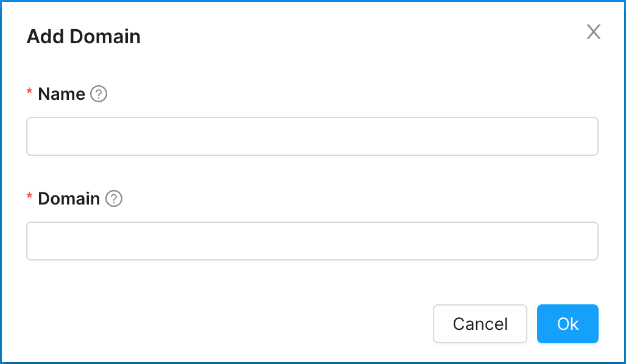Close the Add Domain dialog
This screenshot has height=364, width=626.
pyautogui.click(x=594, y=32)
